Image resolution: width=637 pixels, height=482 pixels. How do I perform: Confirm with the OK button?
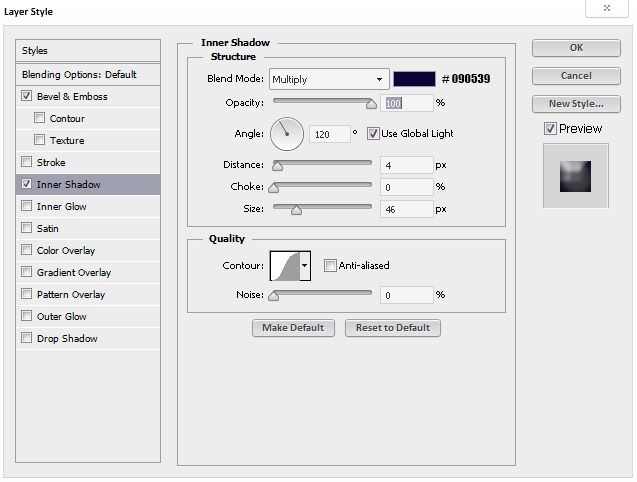click(576, 48)
